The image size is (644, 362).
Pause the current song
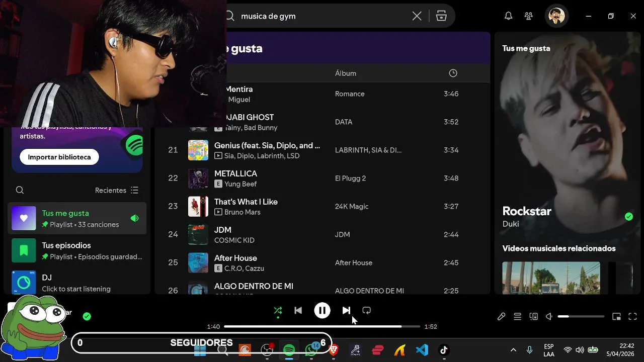pyautogui.click(x=322, y=311)
